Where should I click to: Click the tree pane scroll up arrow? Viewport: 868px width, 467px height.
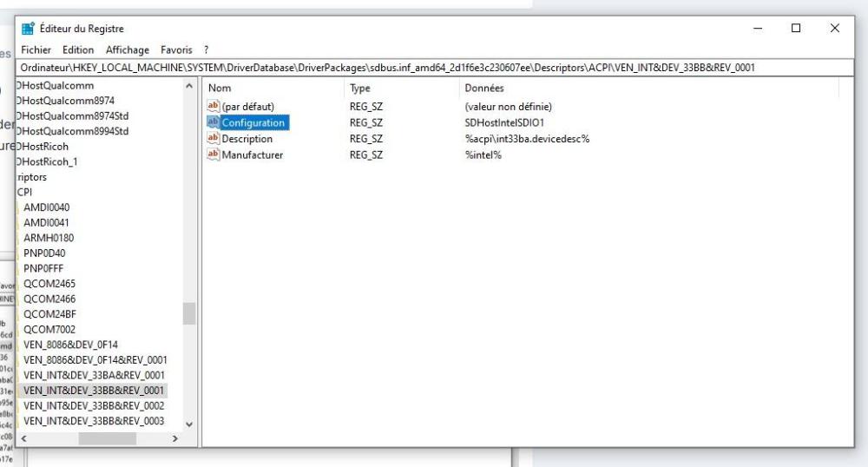189,86
